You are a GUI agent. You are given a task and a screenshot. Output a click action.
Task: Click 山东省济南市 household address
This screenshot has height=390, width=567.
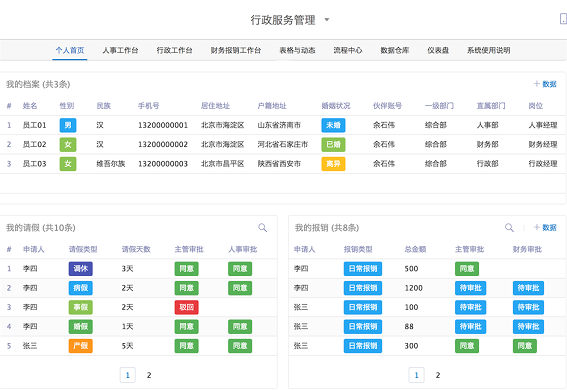click(x=279, y=125)
